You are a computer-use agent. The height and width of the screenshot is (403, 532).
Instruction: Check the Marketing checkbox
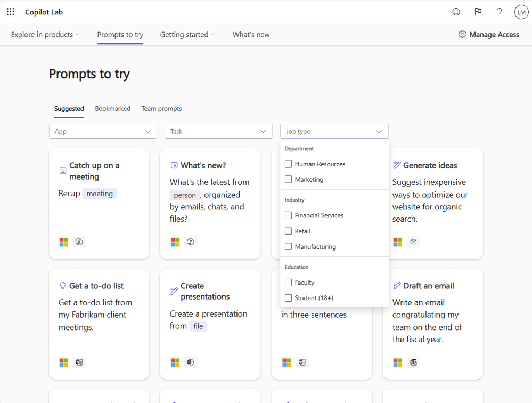coord(289,179)
